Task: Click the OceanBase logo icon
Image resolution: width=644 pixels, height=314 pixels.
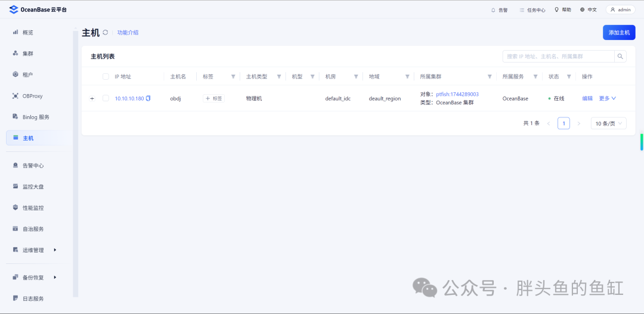Action: pyautogui.click(x=14, y=10)
